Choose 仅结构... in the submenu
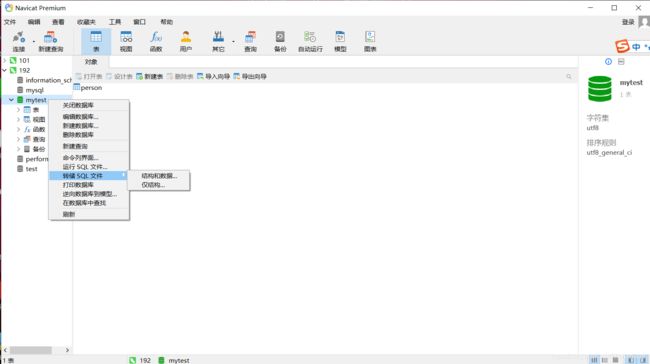Screen dimensions: 650x364 (159, 185)
